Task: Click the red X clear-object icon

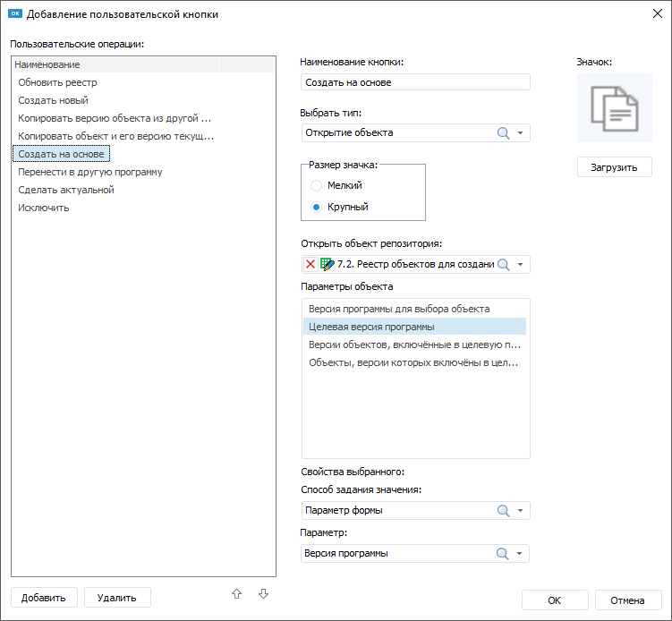Action: pyautogui.click(x=310, y=264)
